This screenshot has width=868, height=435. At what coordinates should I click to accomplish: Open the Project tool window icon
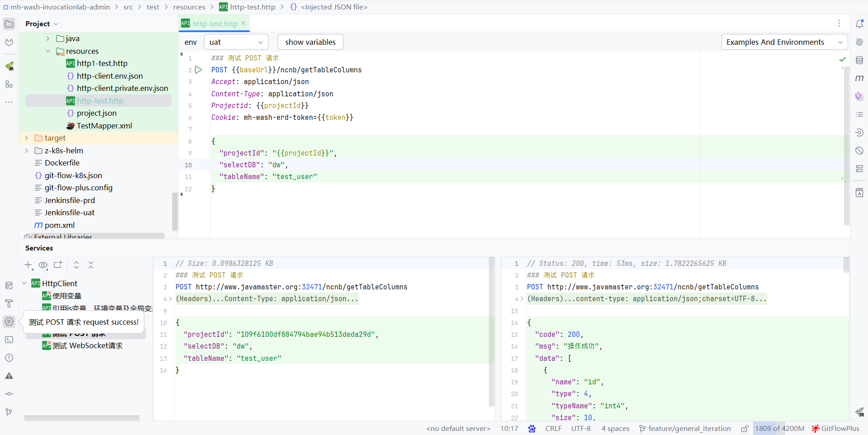point(9,24)
